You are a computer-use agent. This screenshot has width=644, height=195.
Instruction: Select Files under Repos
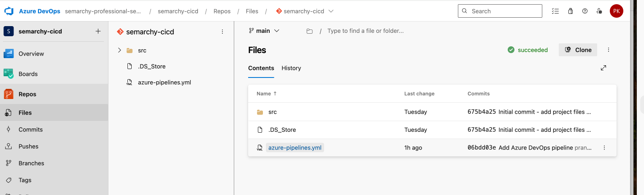click(x=54, y=113)
